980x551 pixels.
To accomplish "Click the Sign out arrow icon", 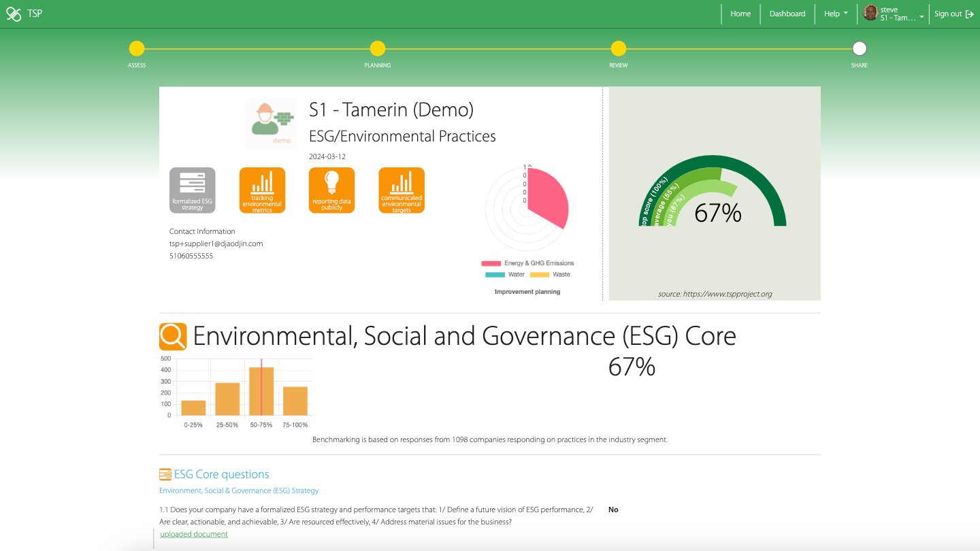I will 970,14.
